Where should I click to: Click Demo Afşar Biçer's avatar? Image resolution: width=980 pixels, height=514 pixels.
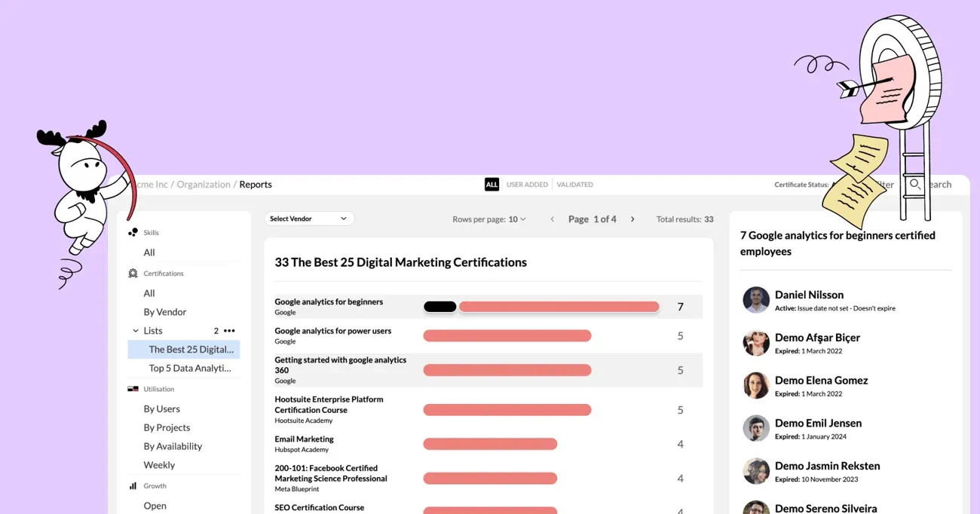[756, 343]
